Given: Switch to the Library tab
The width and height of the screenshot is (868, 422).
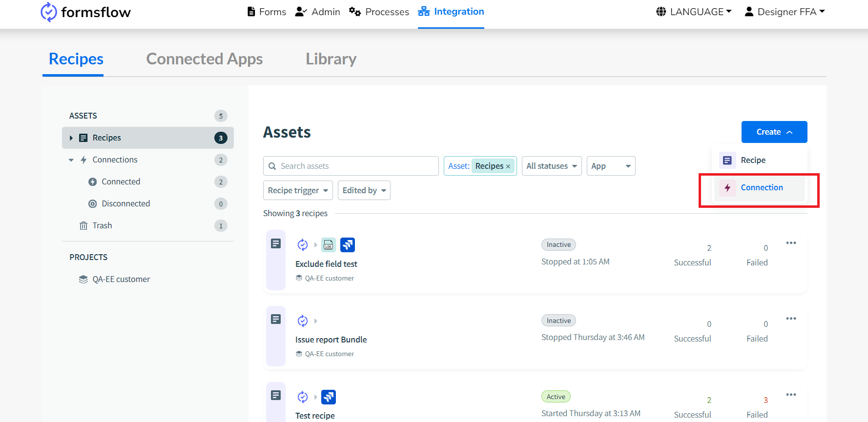Looking at the screenshot, I should pyautogui.click(x=331, y=59).
